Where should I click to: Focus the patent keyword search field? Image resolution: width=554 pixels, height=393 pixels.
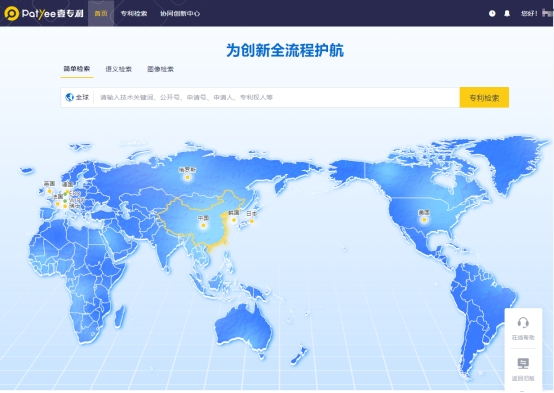tap(276, 97)
